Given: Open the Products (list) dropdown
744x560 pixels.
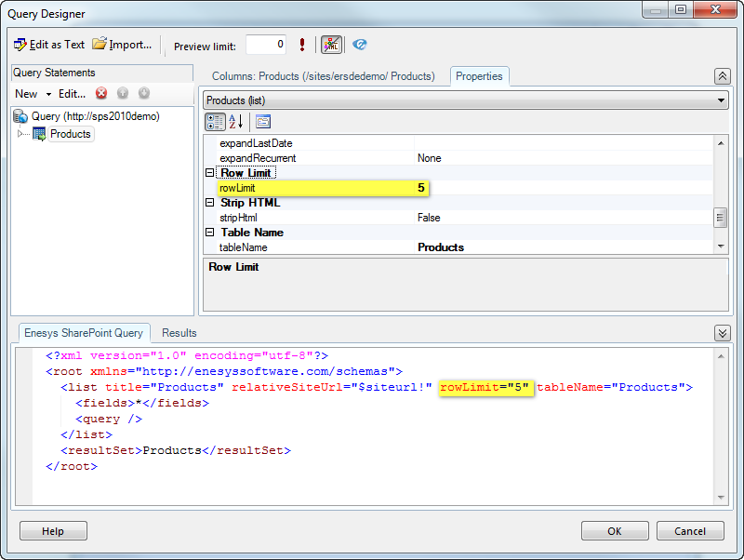Looking at the screenshot, I should click(465, 100).
